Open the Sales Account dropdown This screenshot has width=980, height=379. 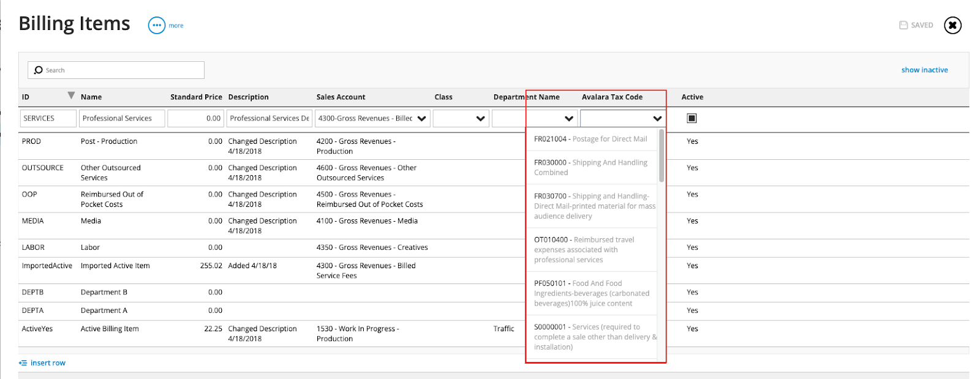(x=421, y=119)
